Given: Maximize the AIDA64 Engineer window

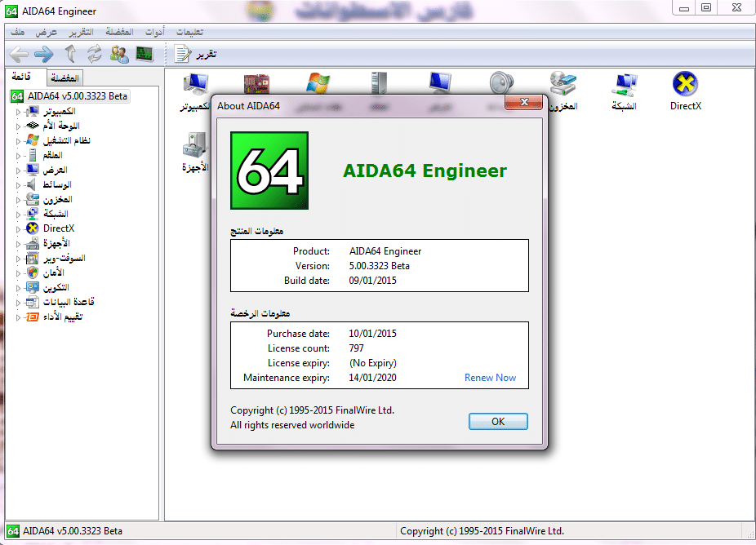Looking at the screenshot, I should pyautogui.click(x=706, y=8).
